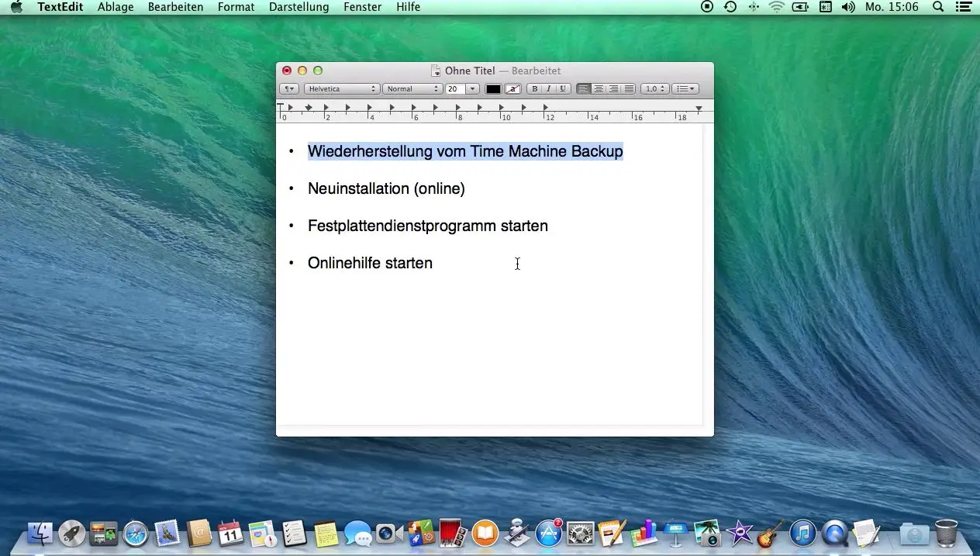This screenshot has width=980, height=556.
Task: Click text 'Neuinstallation (online)'
Action: (x=386, y=188)
